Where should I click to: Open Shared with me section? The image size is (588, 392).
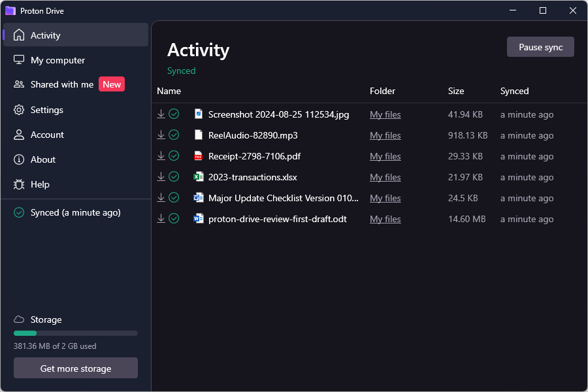click(x=76, y=84)
